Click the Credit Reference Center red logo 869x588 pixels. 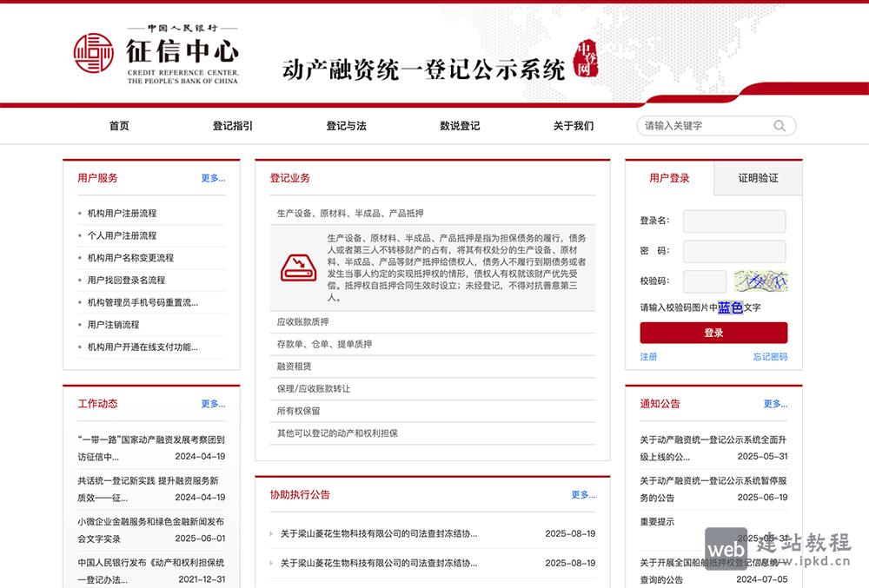pos(94,53)
